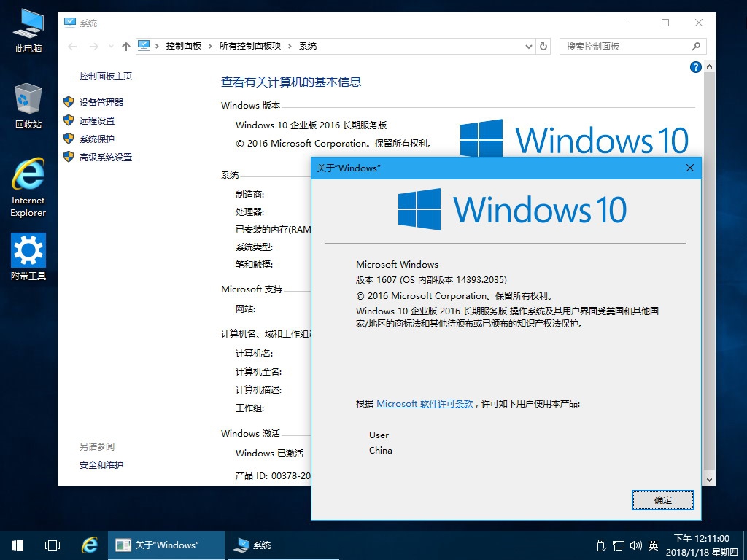The image size is (747, 560).
Task: Go to 控制面板主页
Action: 106,76
